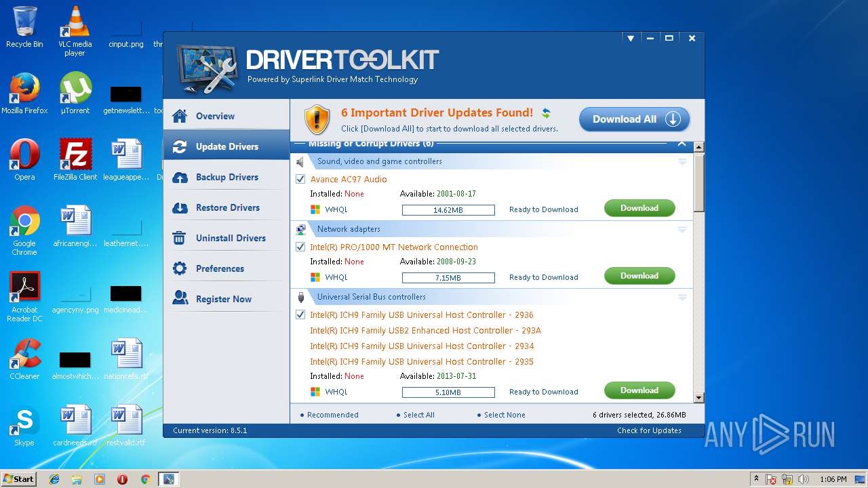Click the scrollbar up arrow
This screenshot has height=488, width=868.
click(699, 147)
